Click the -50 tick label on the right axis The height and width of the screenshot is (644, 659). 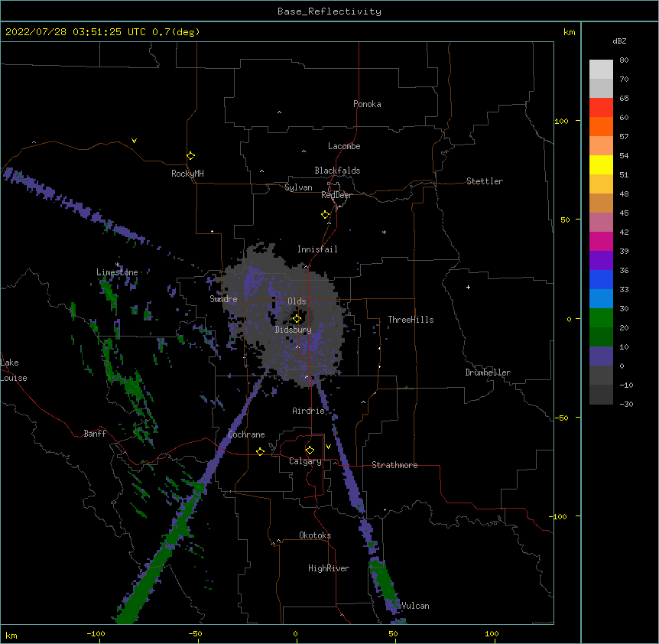[561, 418]
